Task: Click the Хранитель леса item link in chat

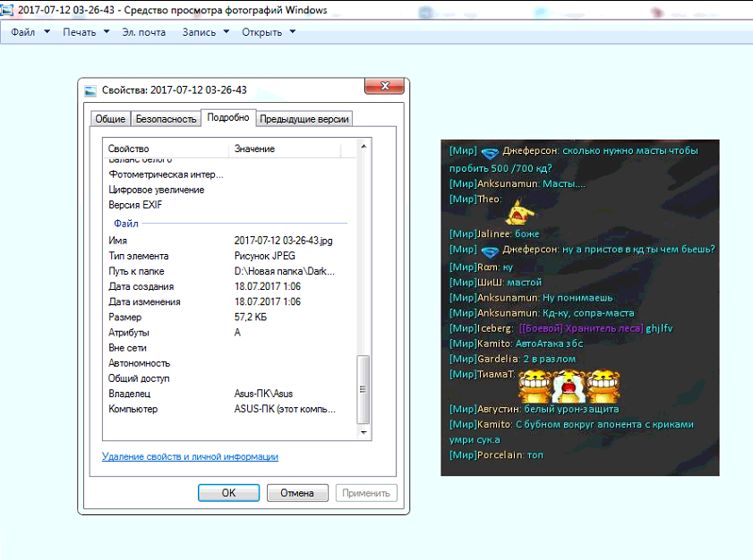Action: (x=581, y=328)
